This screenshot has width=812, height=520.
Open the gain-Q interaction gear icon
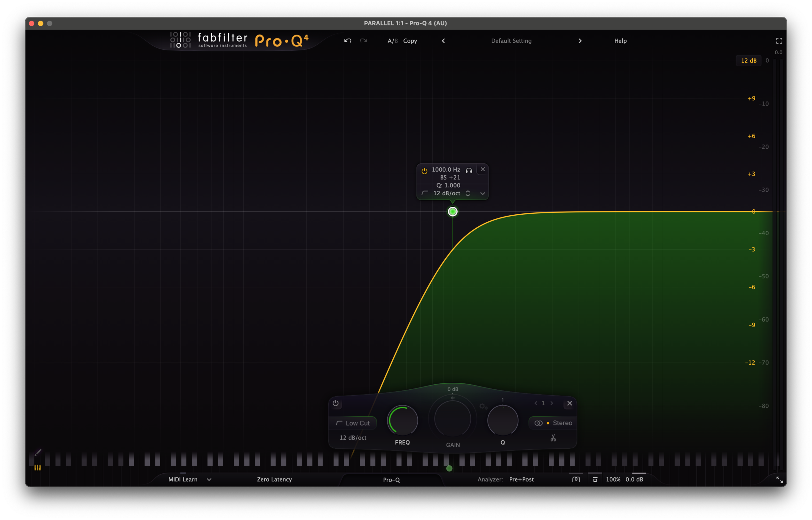(x=483, y=406)
